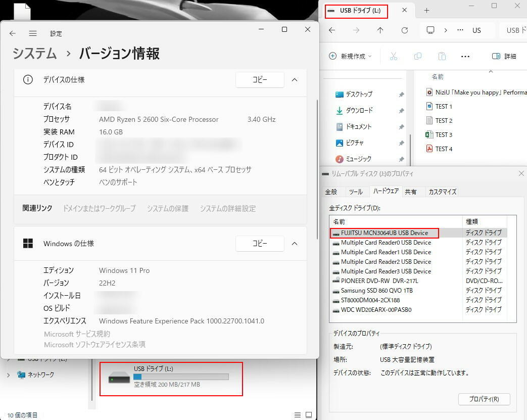The image size is (527, 420).
Task: Click the Copy icon in the Explorer toolbar
Action: [x=418, y=56]
